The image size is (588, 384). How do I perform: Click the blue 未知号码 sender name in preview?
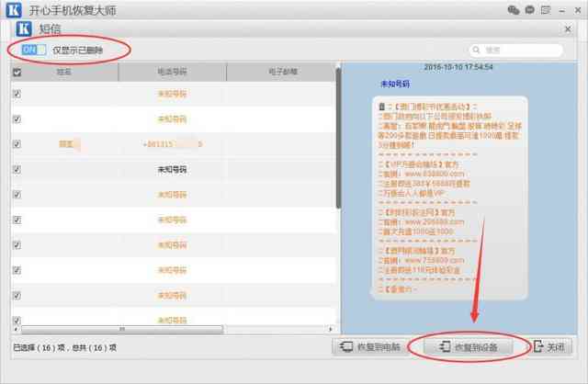[x=395, y=84]
